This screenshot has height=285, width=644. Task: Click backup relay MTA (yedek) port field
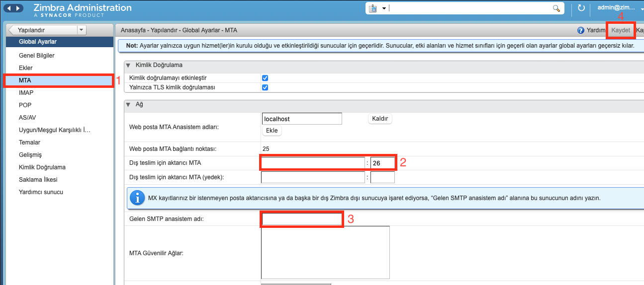click(x=382, y=177)
